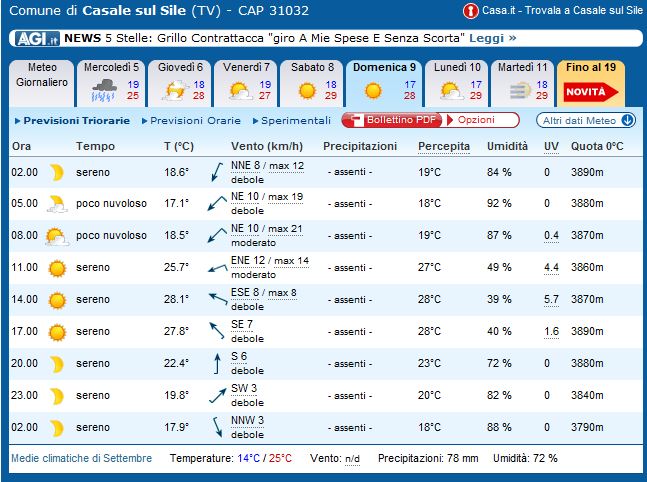This screenshot has width=647, height=482.
Task: Click the storm sun icon for Giovedì 6
Action: [175, 90]
